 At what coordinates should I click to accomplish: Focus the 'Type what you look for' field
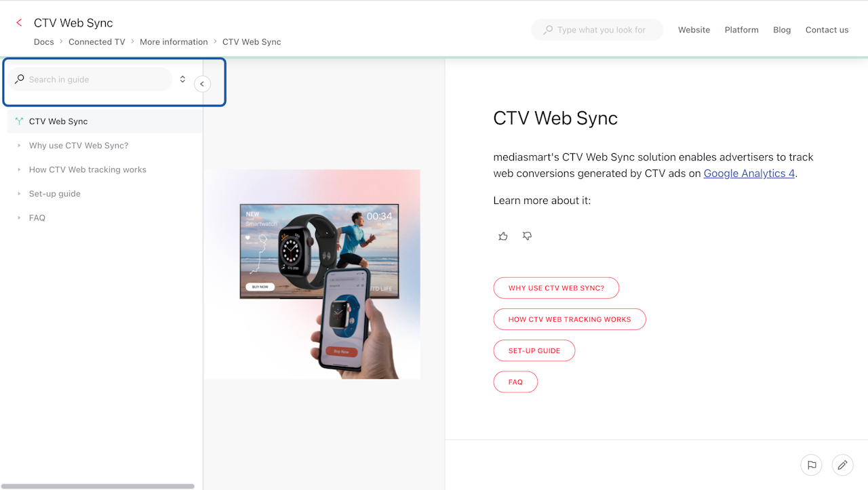597,30
